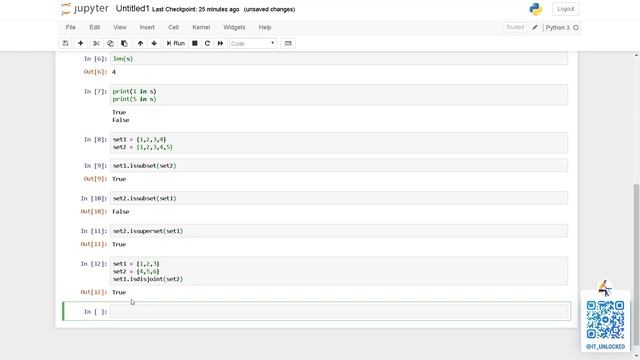The image size is (640, 360).
Task: Interrupt the kernel with stop icon
Action: [195, 43]
